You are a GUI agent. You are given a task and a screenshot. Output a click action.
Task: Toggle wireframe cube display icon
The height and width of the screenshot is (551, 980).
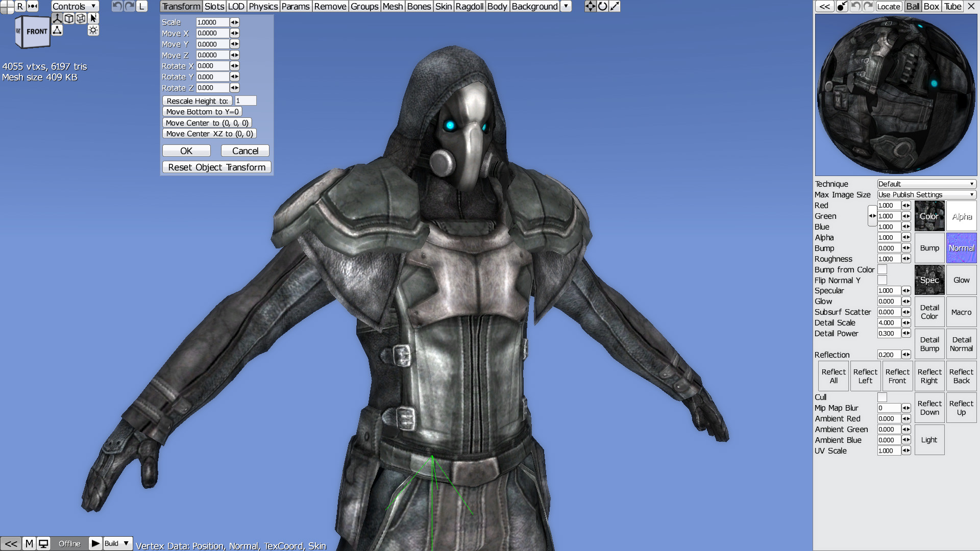pyautogui.click(x=81, y=18)
